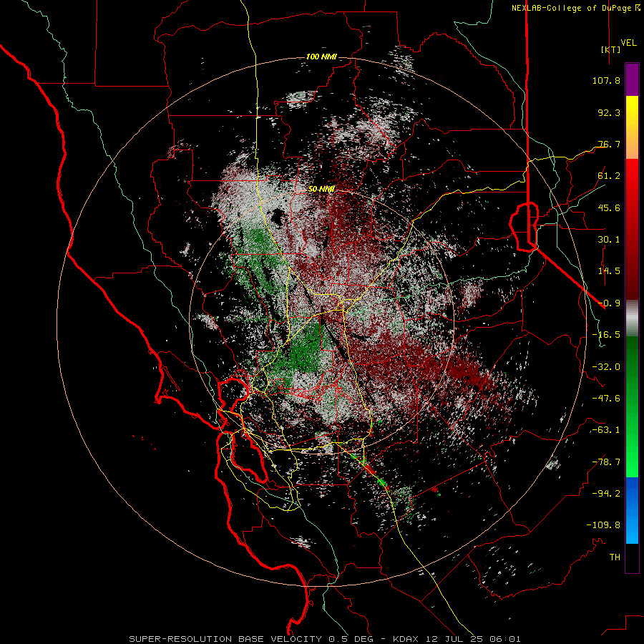Pick the black TH segment of scale

pos(632,558)
